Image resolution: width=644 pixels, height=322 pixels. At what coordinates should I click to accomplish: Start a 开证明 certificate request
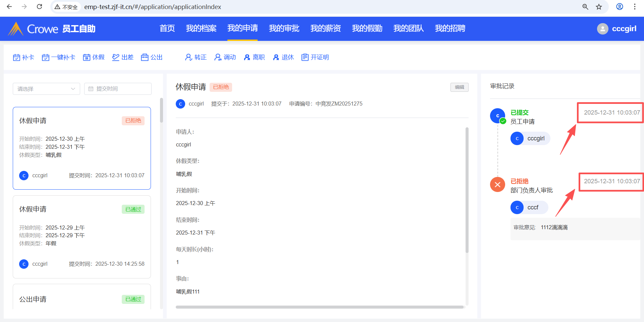(x=315, y=57)
